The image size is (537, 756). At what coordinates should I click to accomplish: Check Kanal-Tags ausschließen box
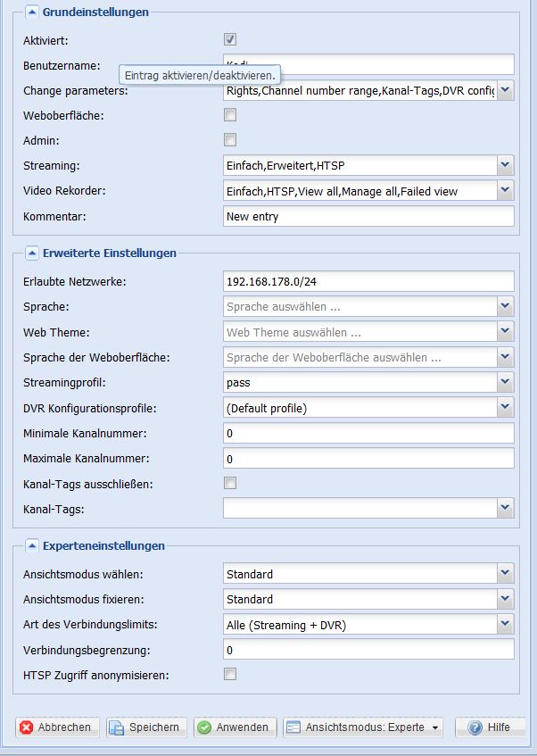click(230, 483)
